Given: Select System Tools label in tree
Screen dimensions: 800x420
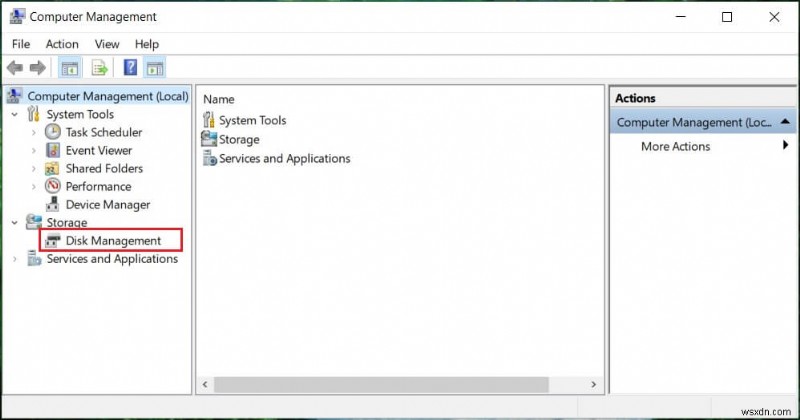Looking at the screenshot, I should click(80, 114).
